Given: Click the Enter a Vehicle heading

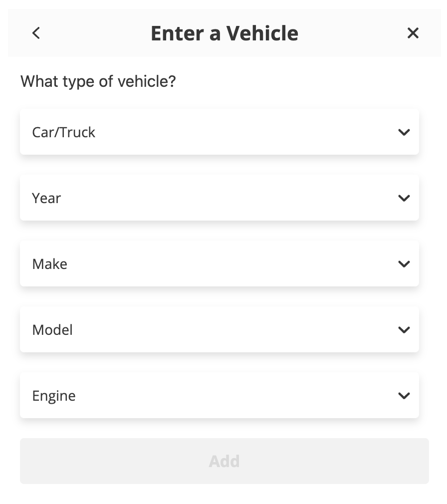Looking at the screenshot, I should 224,33.
